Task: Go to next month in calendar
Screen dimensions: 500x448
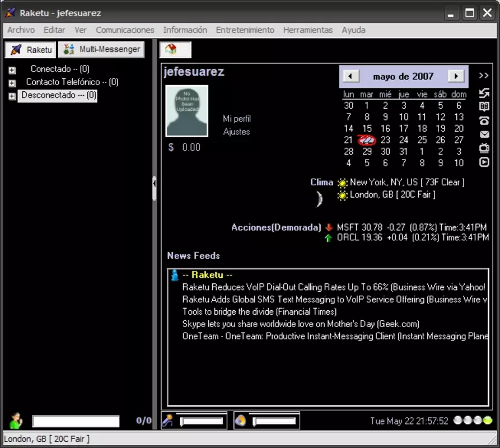Action: [x=456, y=76]
